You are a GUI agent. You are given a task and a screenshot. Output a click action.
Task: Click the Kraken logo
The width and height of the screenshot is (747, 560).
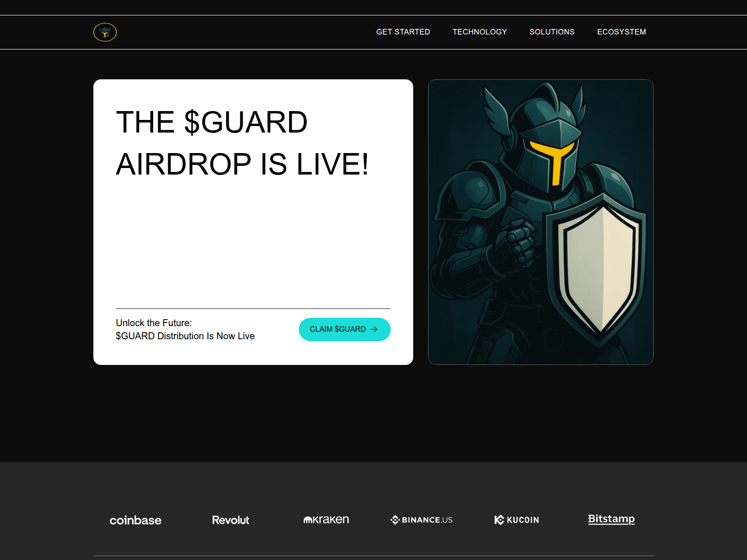click(x=326, y=519)
